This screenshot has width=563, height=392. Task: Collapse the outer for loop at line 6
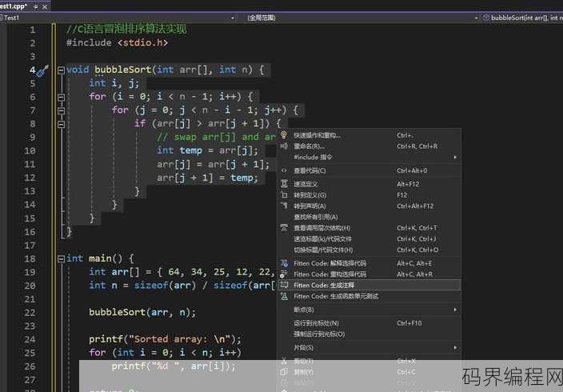click(x=61, y=98)
